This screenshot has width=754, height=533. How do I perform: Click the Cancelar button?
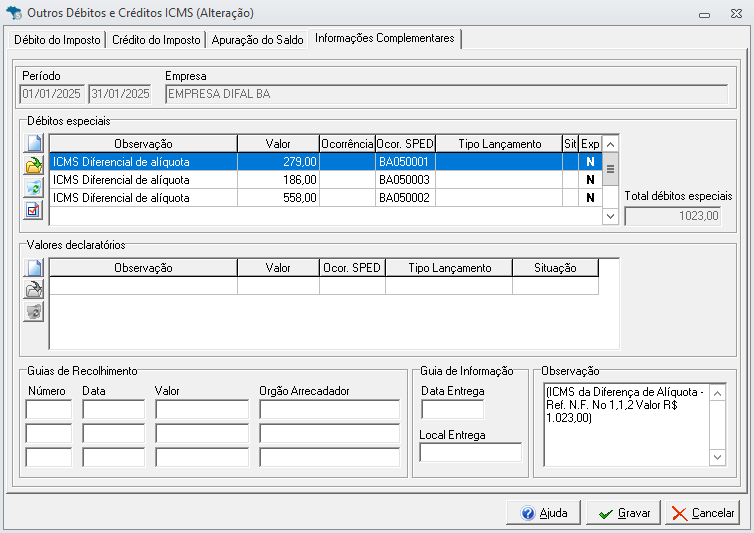tap(703, 513)
